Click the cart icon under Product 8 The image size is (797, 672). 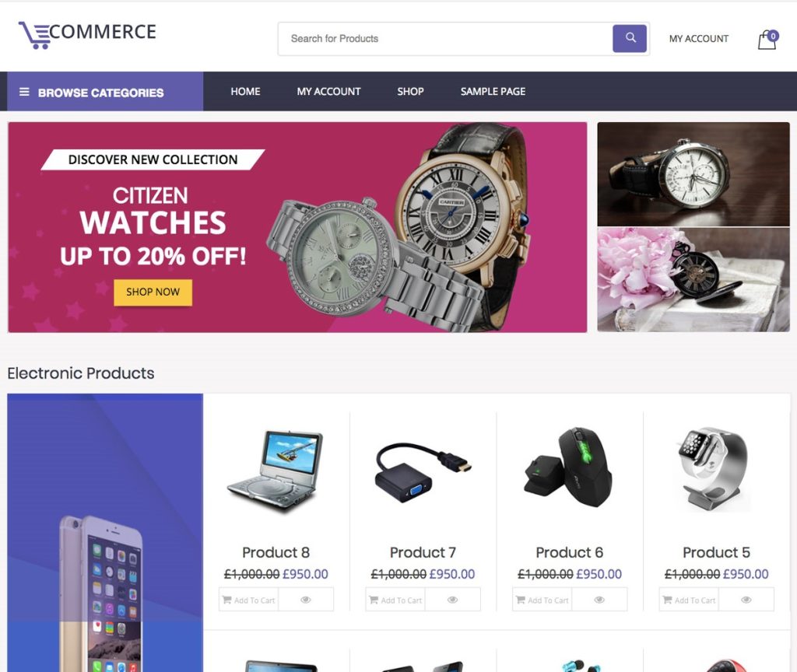pos(227,600)
